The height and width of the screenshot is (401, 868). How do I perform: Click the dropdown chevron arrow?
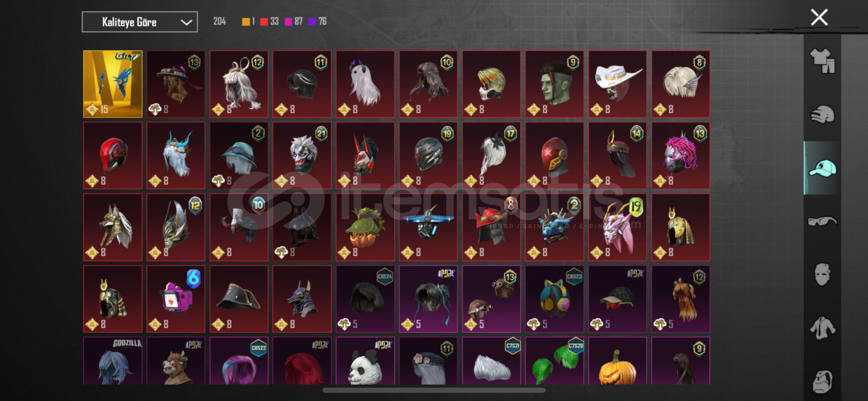(x=186, y=22)
